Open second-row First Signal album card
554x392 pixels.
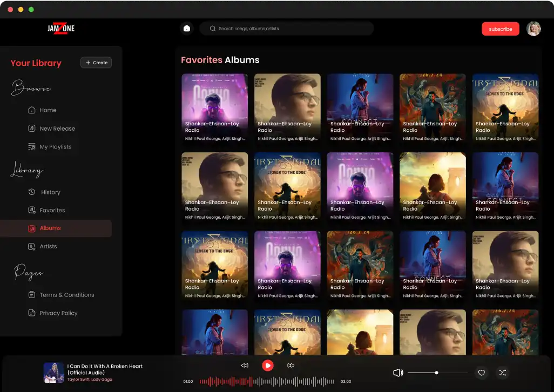[287, 187]
